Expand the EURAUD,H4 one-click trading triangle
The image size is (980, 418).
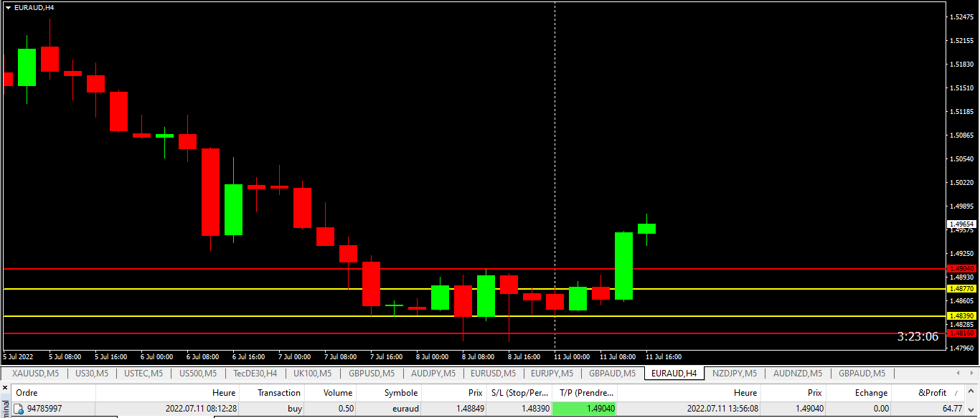point(8,7)
